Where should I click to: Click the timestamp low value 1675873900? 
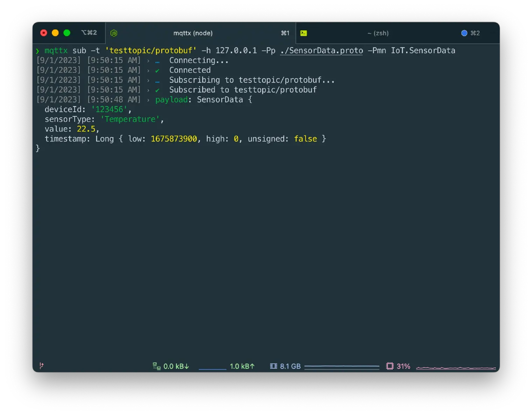[x=174, y=139]
